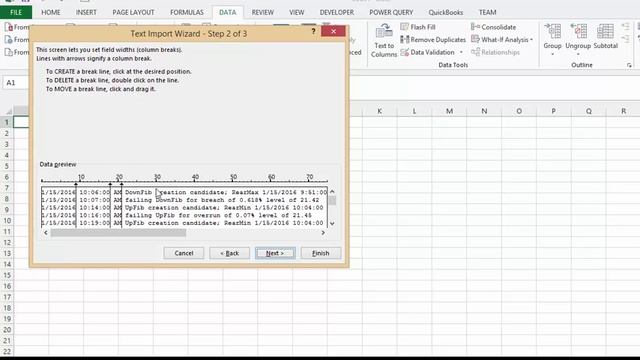Click the Subtotal icon
Viewport: 640px width, 360px height.
click(605, 31)
